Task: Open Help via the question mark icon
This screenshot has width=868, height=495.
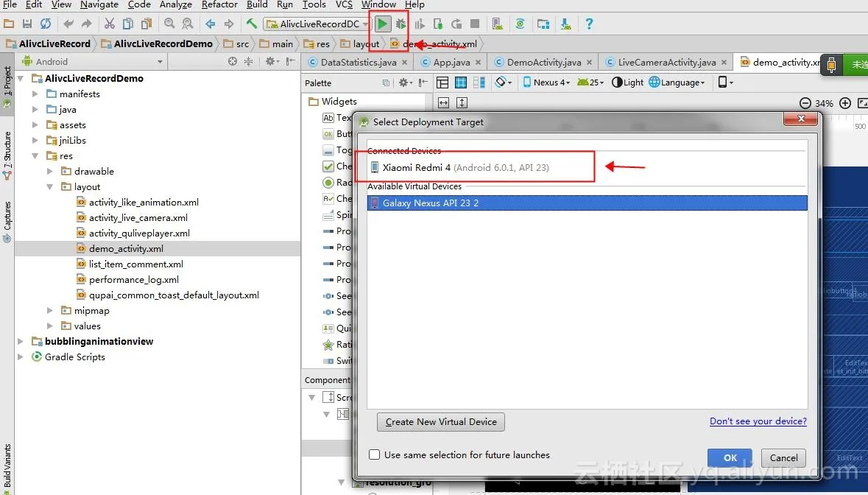Action: click(x=589, y=24)
